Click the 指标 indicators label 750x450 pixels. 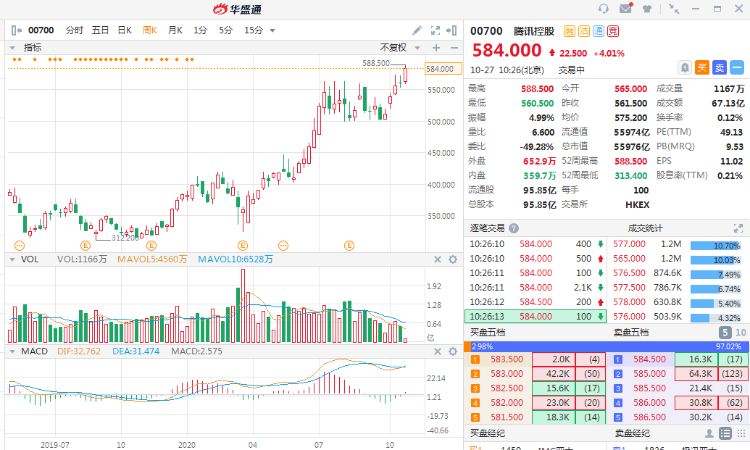(33, 48)
